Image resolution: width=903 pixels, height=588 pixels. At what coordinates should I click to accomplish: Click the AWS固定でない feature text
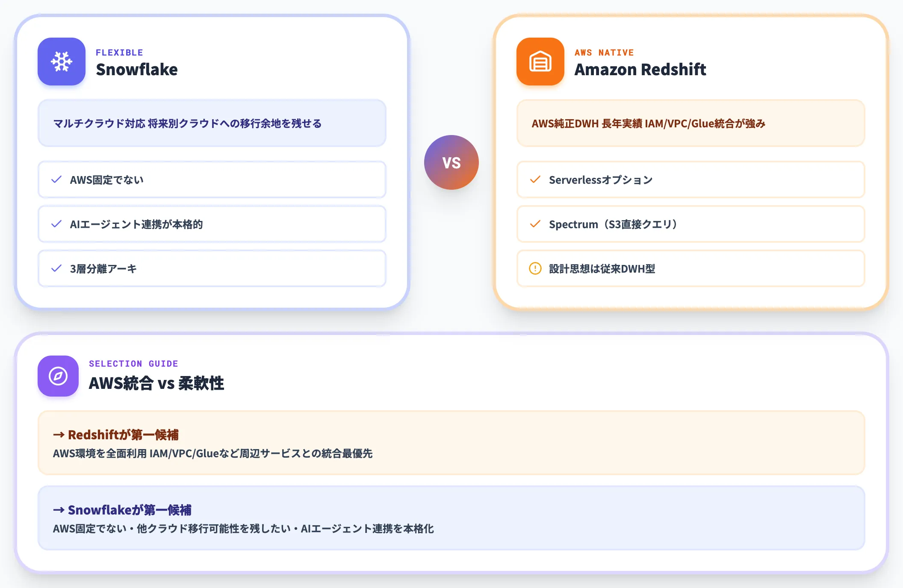pos(107,180)
